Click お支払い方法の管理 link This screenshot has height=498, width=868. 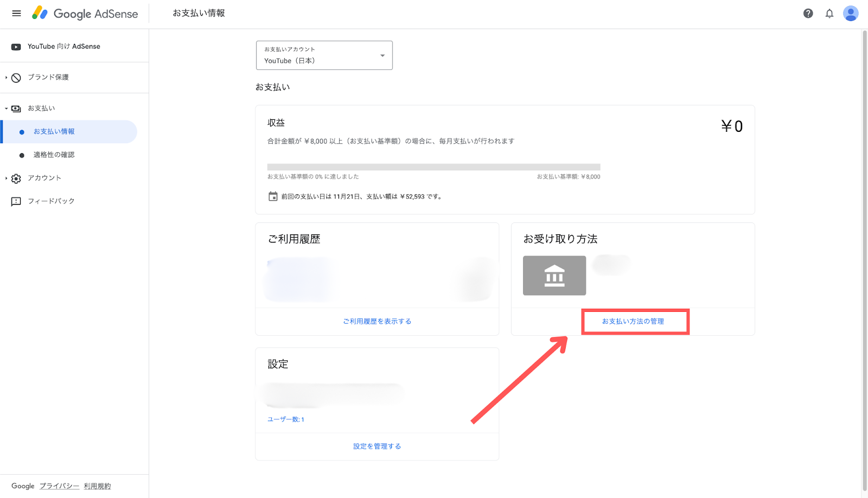[633, 321]
